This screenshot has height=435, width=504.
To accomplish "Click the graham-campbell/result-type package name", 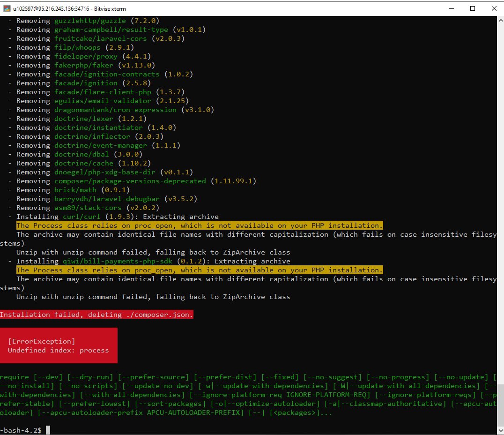I will [111, 30].
